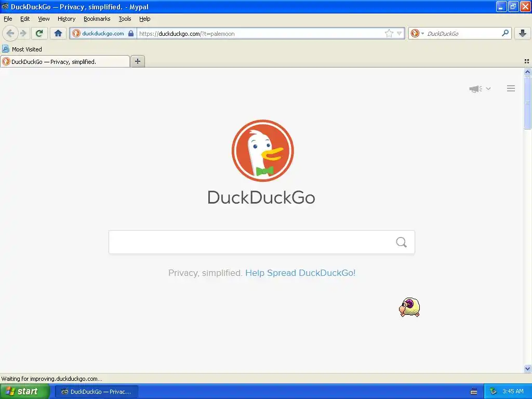Open a new tab with the plus button
Viewport: 532px width, 399px height.
pos(137,61)
